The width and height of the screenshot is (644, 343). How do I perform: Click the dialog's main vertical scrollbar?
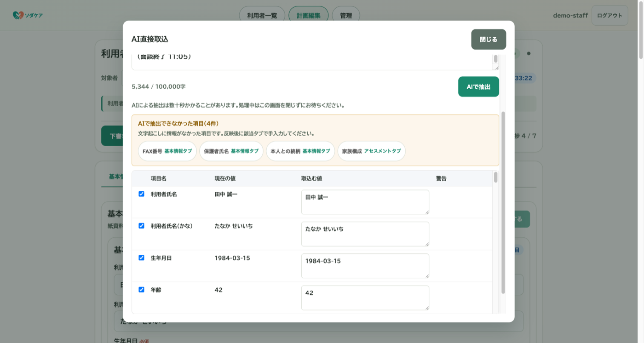click(x=503, y=202)
